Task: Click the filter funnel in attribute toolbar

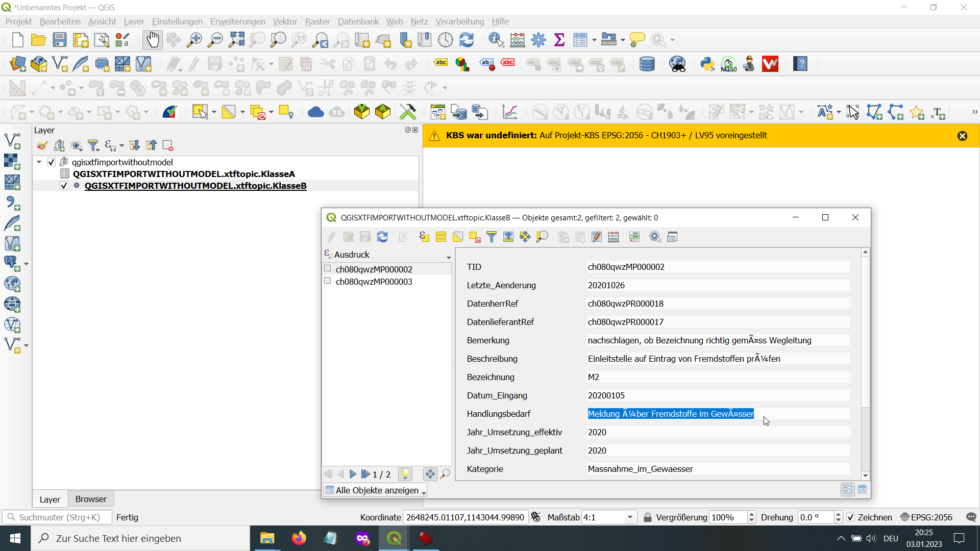Action: click(x=491, y=237)
